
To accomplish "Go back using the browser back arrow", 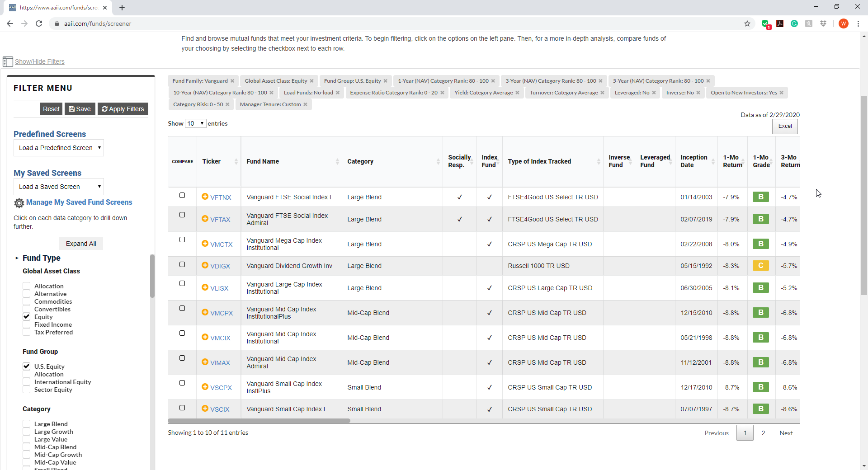I will pyautogui.click(x=10, y=23).
